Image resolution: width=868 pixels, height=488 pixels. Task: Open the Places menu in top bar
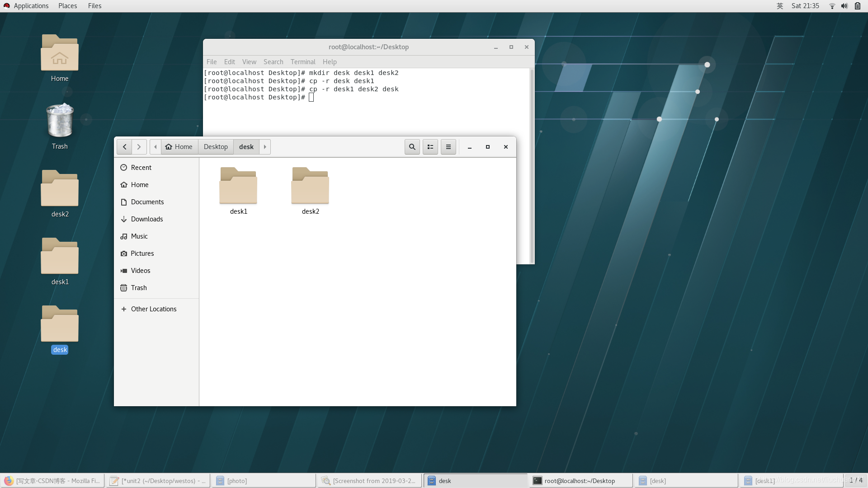(x=68, y=6)
